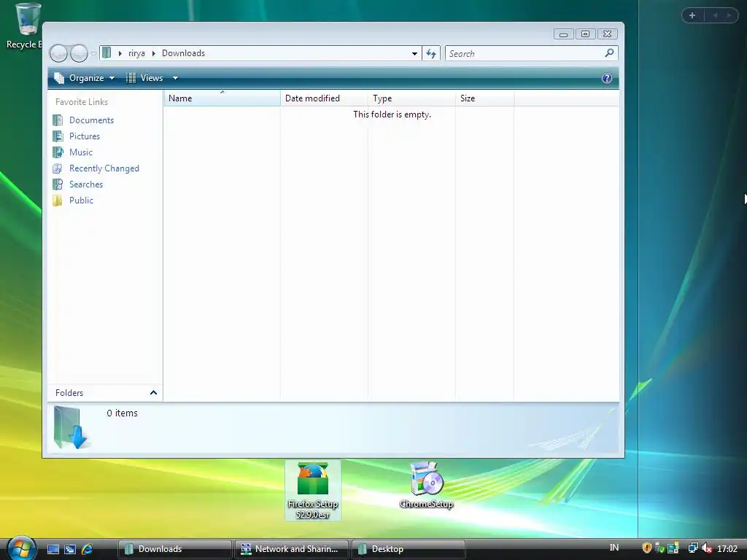747x560 pixels.
Task: Click the Refresh button next to address bar
Action: [x=431, y=53]
